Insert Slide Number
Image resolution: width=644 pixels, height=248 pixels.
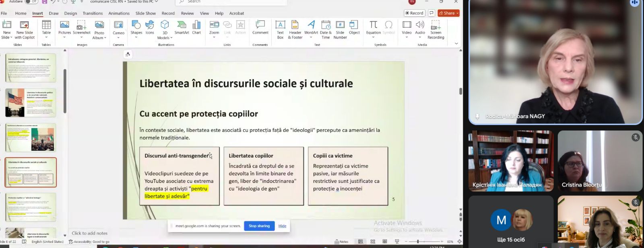pos(340,30)
